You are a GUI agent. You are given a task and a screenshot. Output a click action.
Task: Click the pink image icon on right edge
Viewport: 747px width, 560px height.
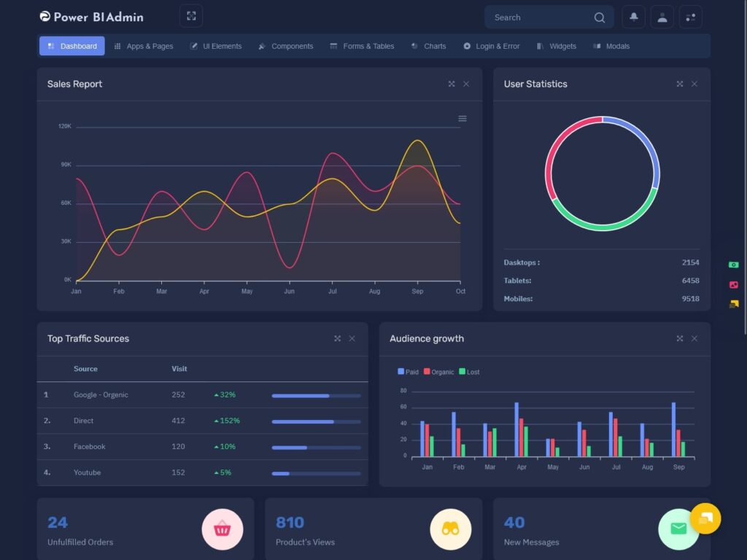click(x=734, y=284)
